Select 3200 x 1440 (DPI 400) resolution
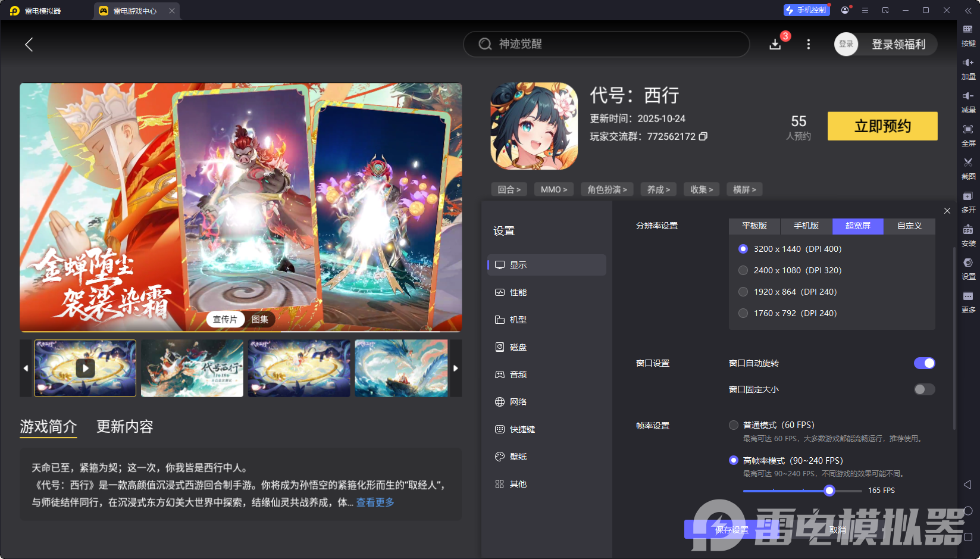980x559 pixels. (x=743, y=249)
